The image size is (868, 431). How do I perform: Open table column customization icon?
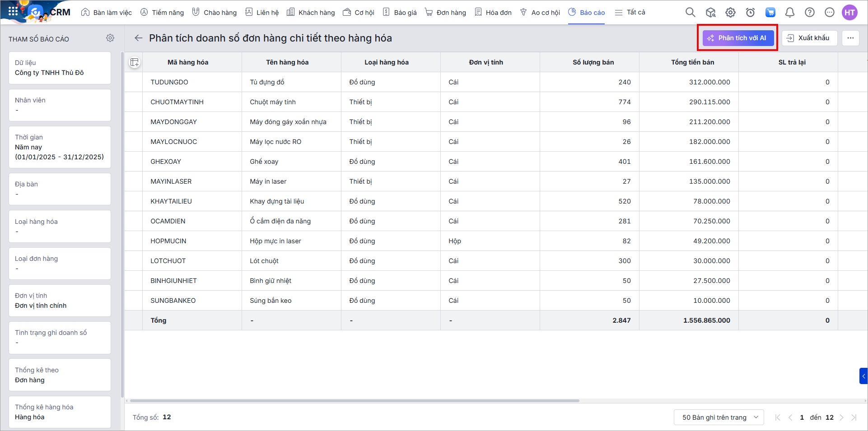point(134,62)
